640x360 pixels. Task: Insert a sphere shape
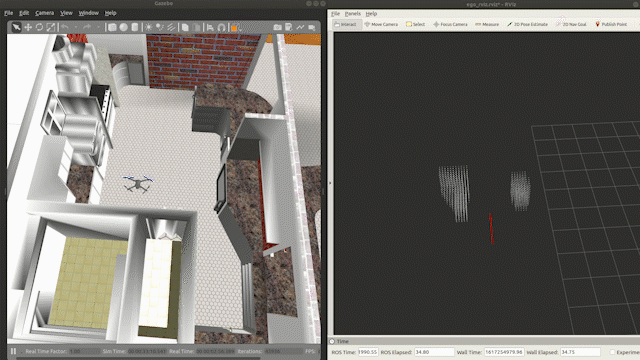pyautogui.click(x=123, y=27)
